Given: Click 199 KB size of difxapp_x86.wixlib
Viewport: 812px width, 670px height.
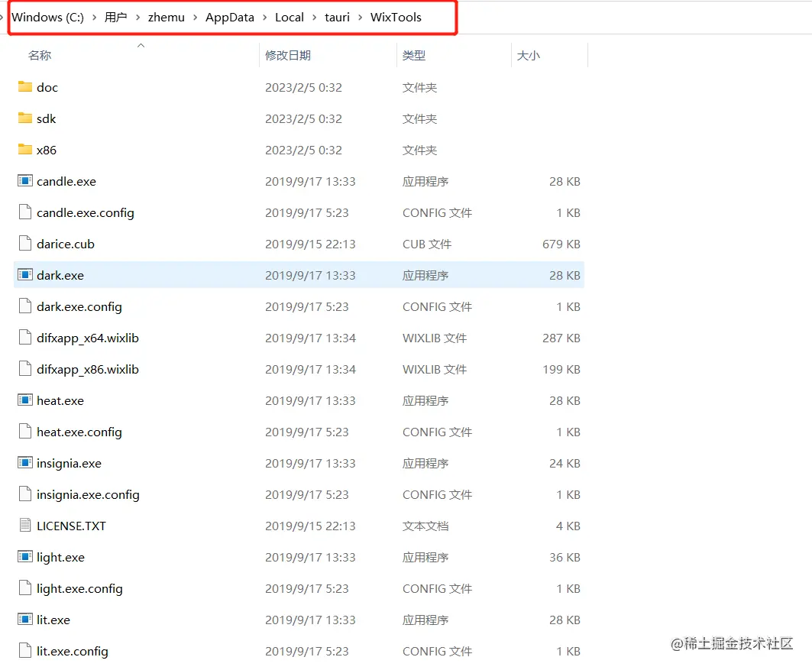Looking at the screenshot, I should click(x=561, y=370).
